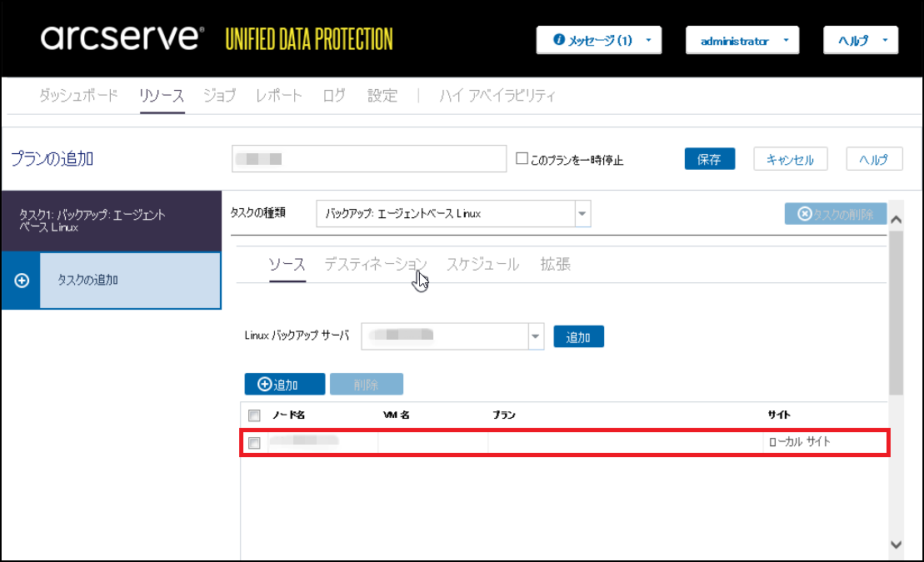
Task: Toggle このプランを一時停止 checkbox
Action: [x=522, y=158]
